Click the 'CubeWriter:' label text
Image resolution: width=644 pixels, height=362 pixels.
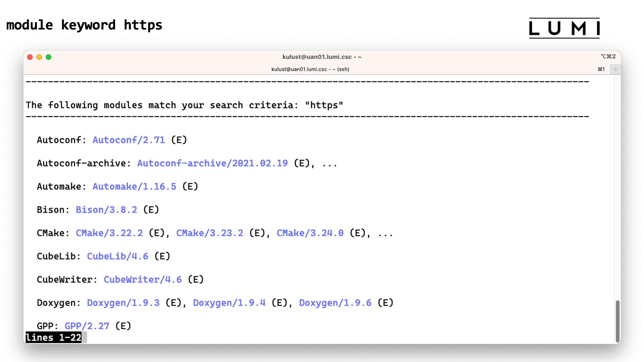point(67,280)
